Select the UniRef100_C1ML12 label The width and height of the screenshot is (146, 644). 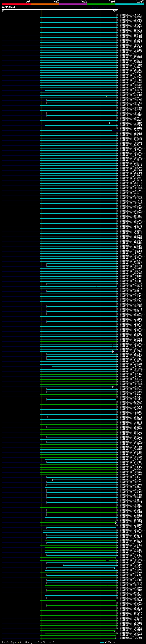[131, 133]
